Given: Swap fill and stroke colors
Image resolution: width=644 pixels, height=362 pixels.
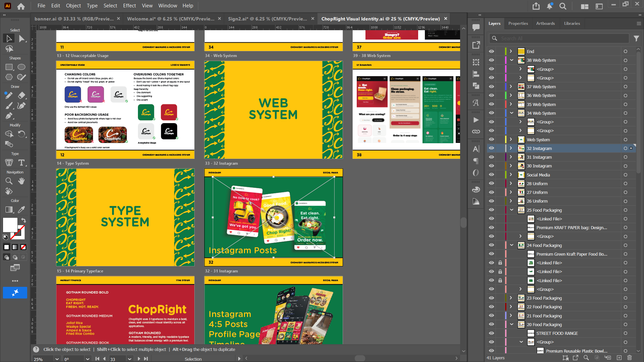Looking at the screenshot, I should [x=23, y=220].
